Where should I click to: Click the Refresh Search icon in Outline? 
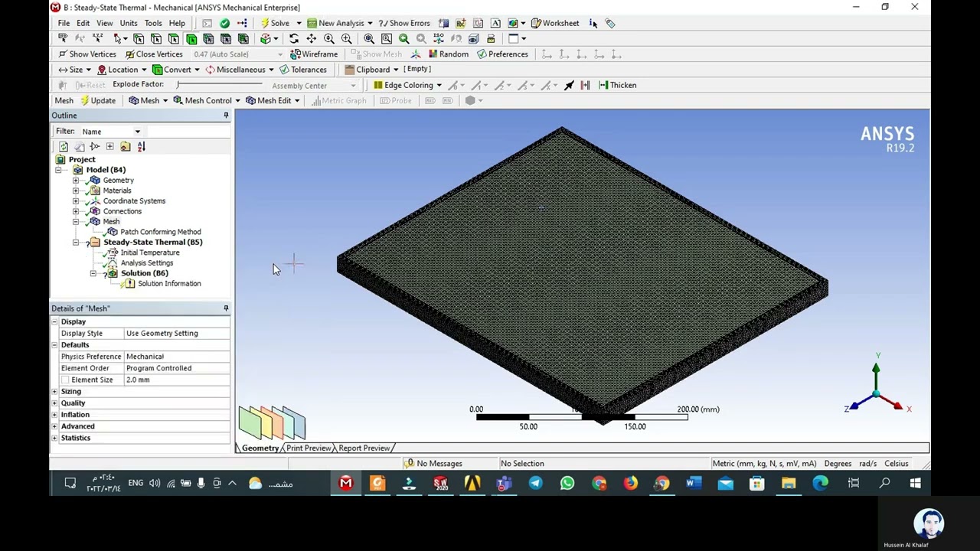coord(64,147)
